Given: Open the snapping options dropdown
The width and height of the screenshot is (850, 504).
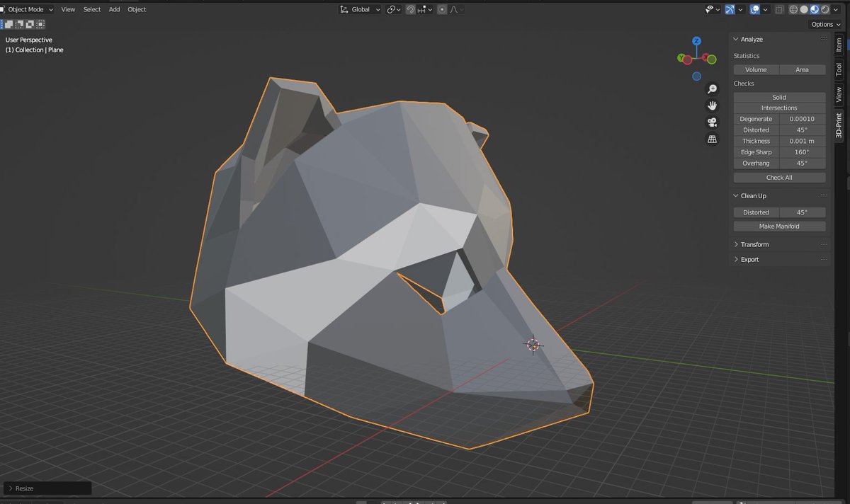Looking at the screenshot, I should click(x=425, y=9).
